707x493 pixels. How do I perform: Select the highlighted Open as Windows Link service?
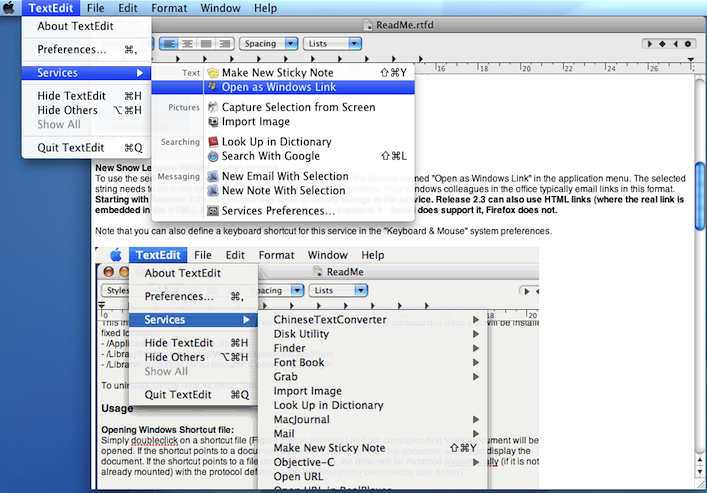coord(283,87)
